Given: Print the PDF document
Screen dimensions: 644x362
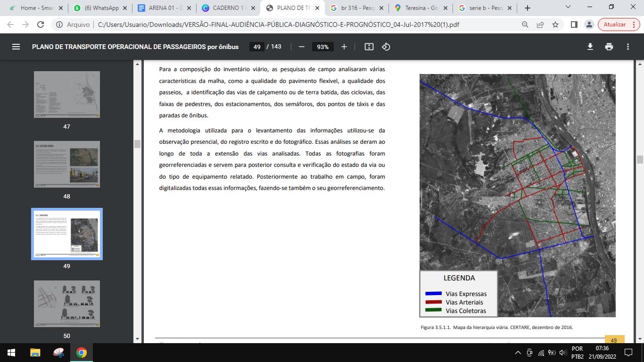Looking at the screenshot, I should pyautogui.click(x=609, y=47).
